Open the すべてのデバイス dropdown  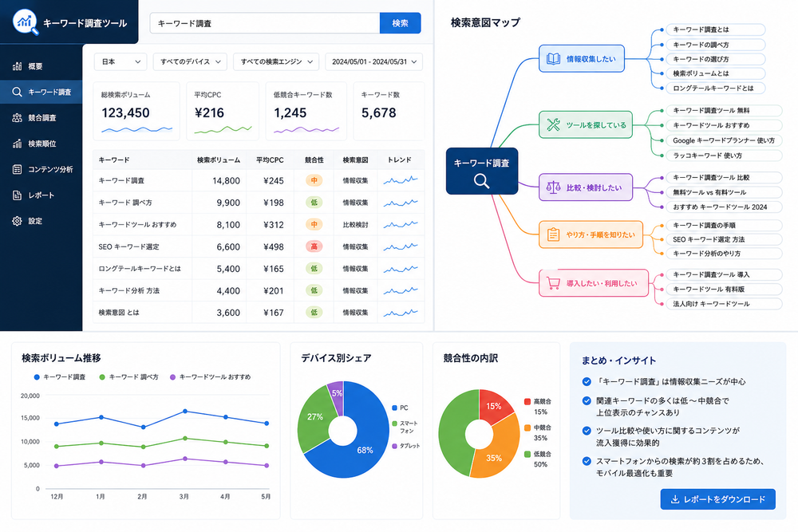pos(190,61)
